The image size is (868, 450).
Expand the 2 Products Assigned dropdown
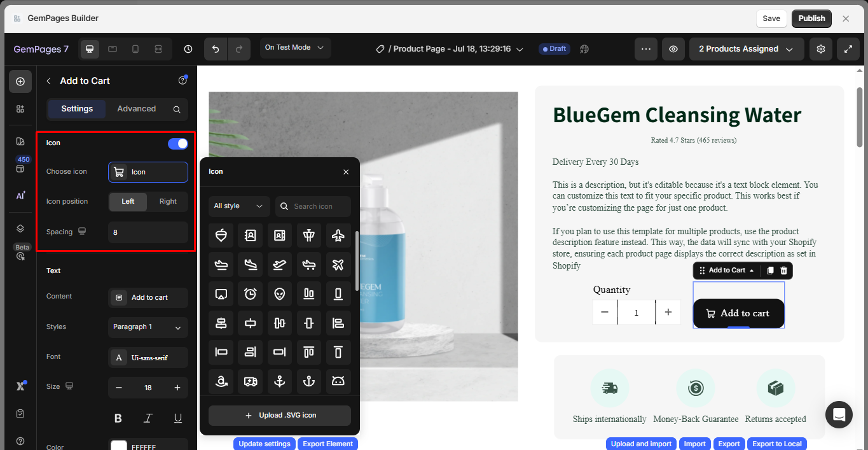pyautogui.click(x=747, y=49)
